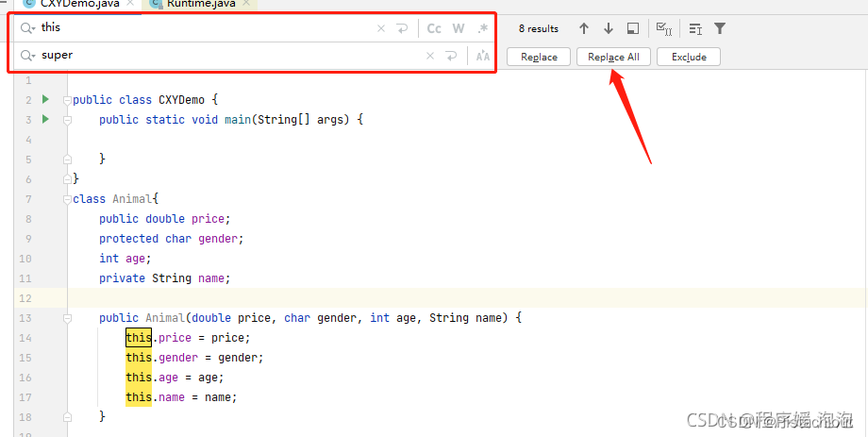This screenshot has height=437, width=868.
Task: Click the Exclude button
Action: click(689, 57)
